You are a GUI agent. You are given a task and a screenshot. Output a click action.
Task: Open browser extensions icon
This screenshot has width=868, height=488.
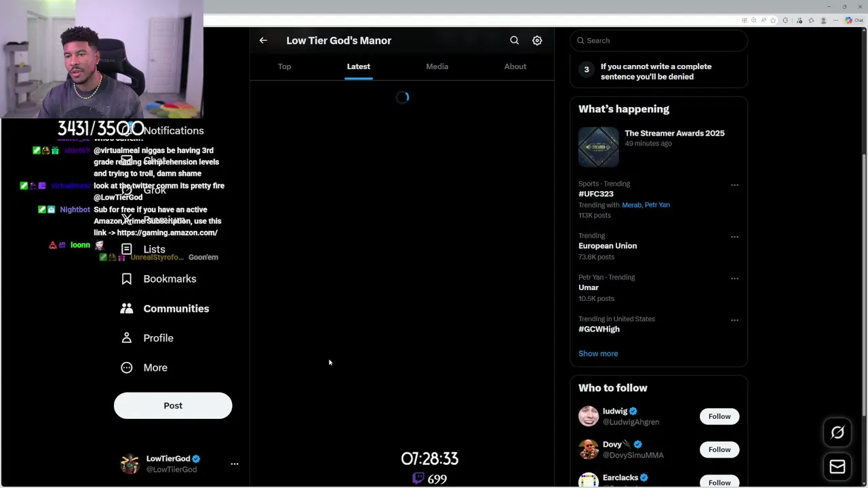(x=785, y=20)
